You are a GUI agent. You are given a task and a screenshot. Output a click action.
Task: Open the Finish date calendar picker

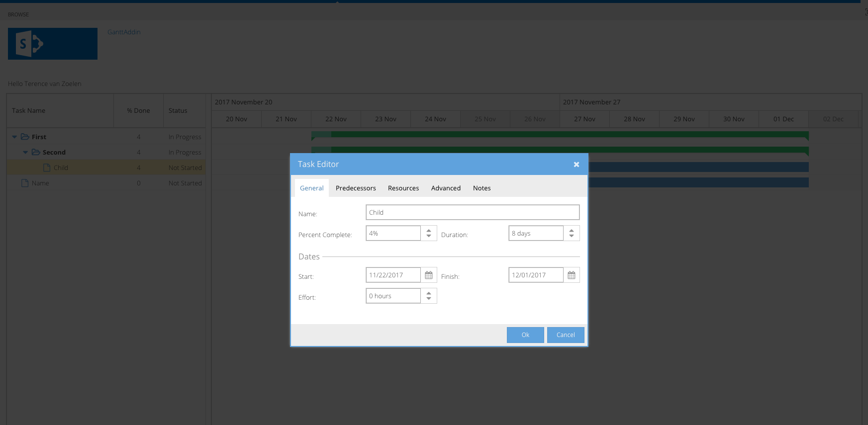pos(571,275)
